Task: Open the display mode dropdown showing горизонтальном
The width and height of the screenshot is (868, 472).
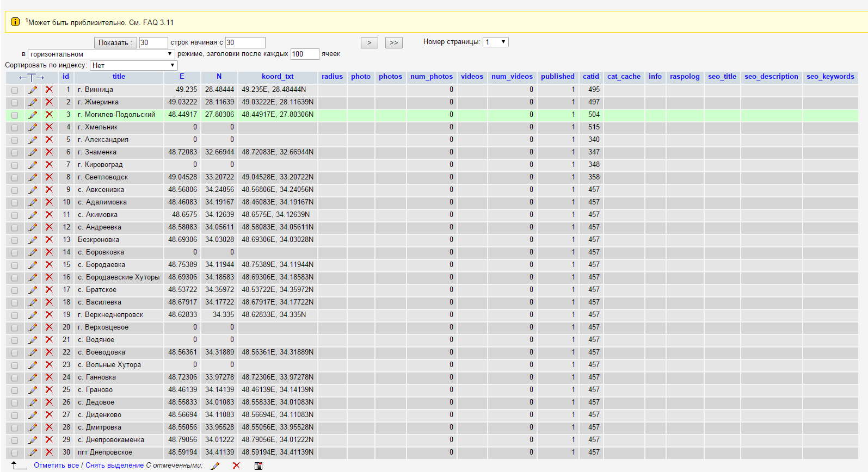Action: (101, 54)
